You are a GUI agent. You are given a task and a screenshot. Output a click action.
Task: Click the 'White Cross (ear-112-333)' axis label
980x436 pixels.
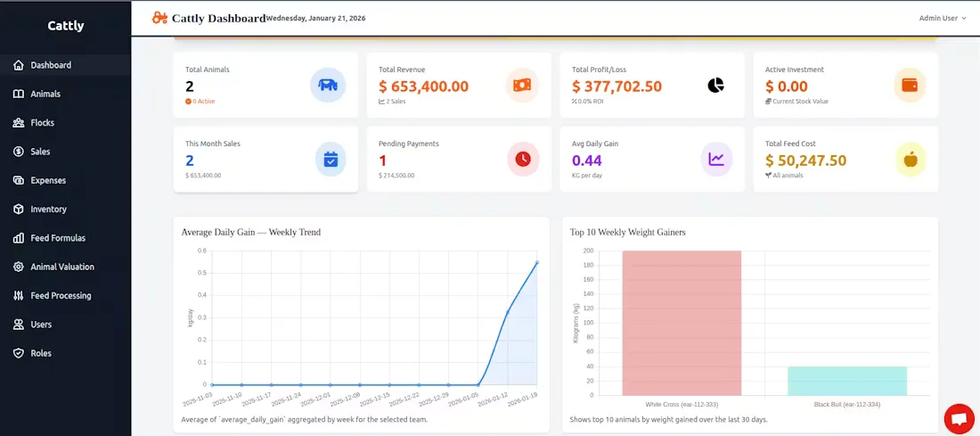[682, 405]
